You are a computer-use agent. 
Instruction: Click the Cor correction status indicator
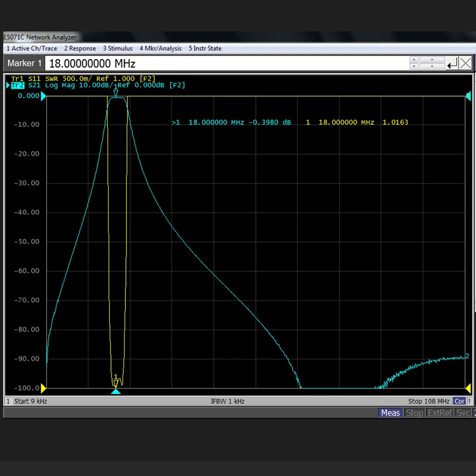pos(459,401)
